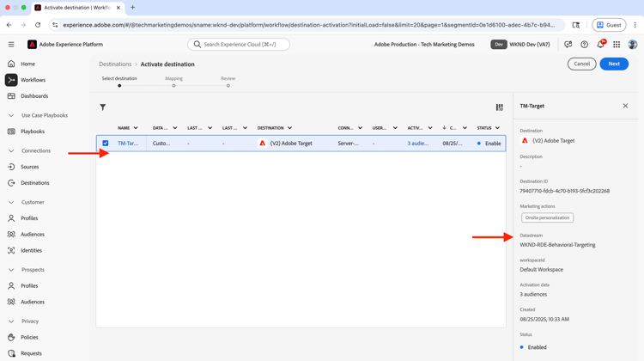Open 3 audie... link in row
Image resolution: width=644 pixels, height=361 pixels.
pos(417,143)
